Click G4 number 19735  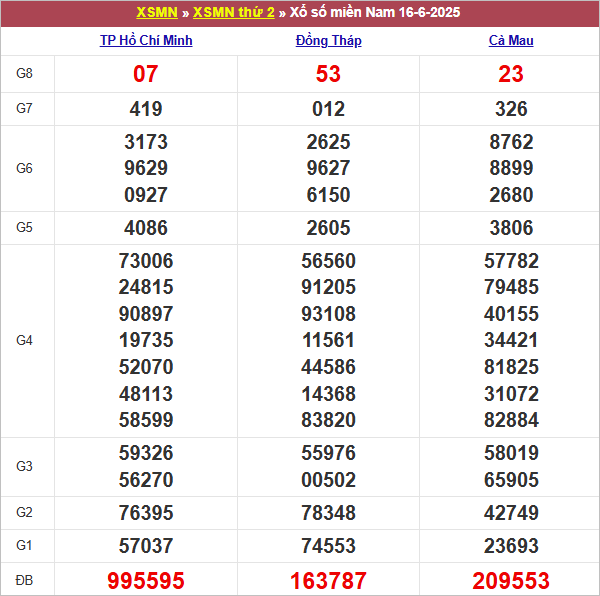(146, 340)
